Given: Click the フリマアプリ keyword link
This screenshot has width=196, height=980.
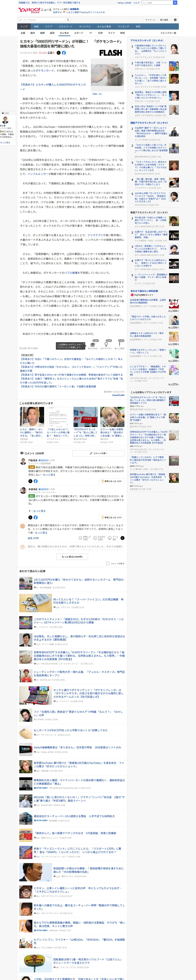Looking at the screenshot, I should [x=95, y=235].
